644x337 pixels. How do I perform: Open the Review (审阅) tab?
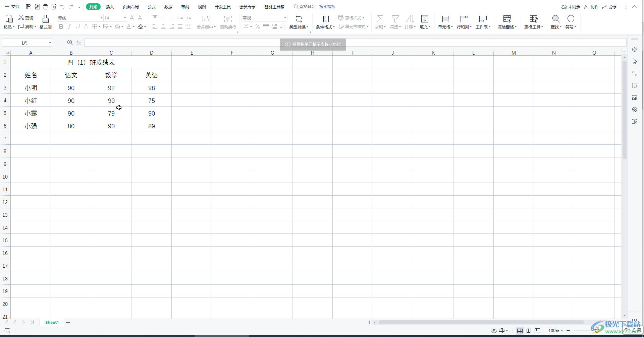pyautogui.click(x=185, y=7)
